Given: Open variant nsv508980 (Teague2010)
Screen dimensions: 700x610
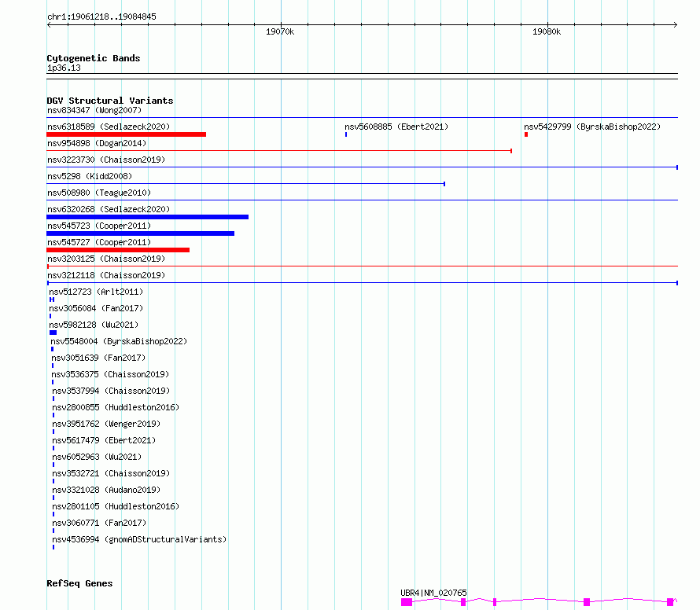Looking at the screenshot, I should (99, 193).
